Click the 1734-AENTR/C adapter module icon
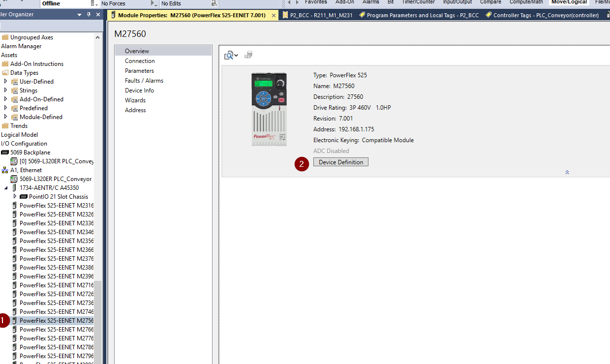The image size is (610, 364). pyautogui.click(x=14, y=188)
